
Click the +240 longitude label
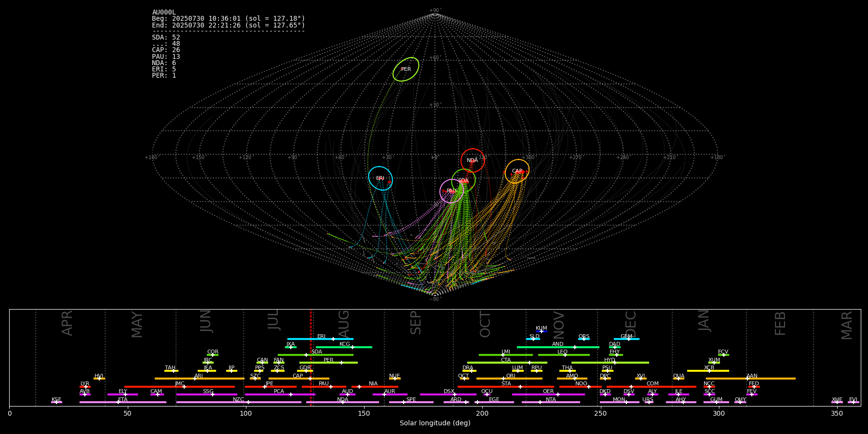[623, 158]
